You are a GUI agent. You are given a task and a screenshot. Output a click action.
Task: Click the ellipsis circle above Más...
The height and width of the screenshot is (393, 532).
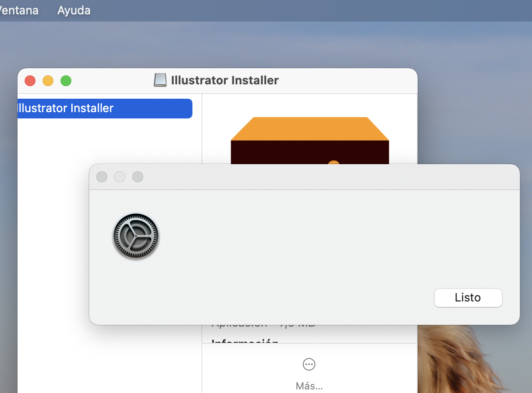click(309, 364)
